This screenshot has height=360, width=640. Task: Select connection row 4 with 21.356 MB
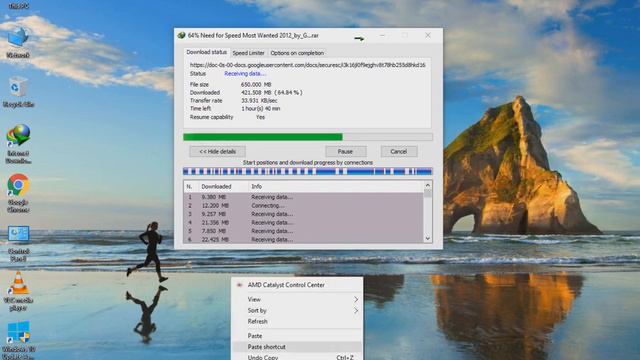click(304, 222)
